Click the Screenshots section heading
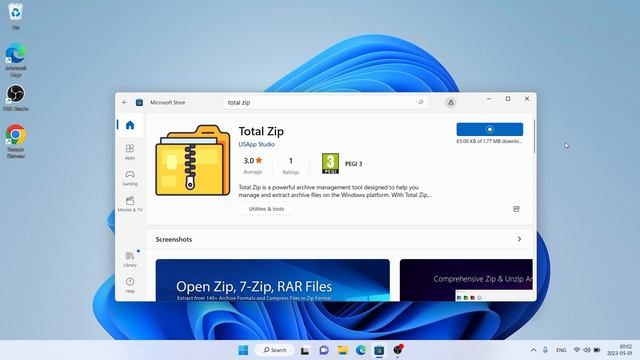 [174, 239]
